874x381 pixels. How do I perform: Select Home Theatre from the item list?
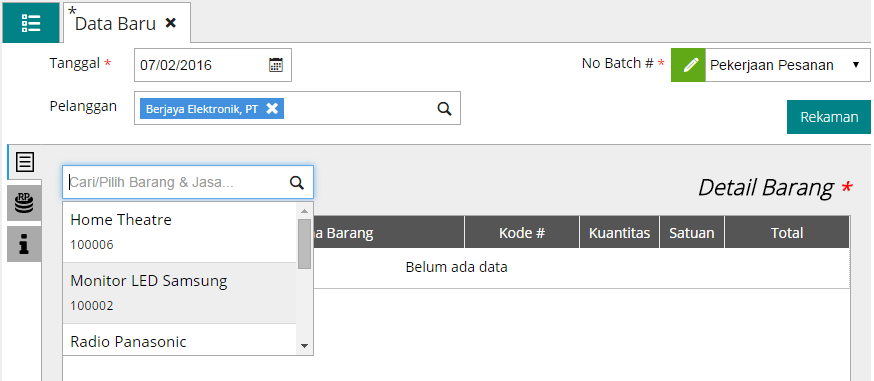point(179,232)
